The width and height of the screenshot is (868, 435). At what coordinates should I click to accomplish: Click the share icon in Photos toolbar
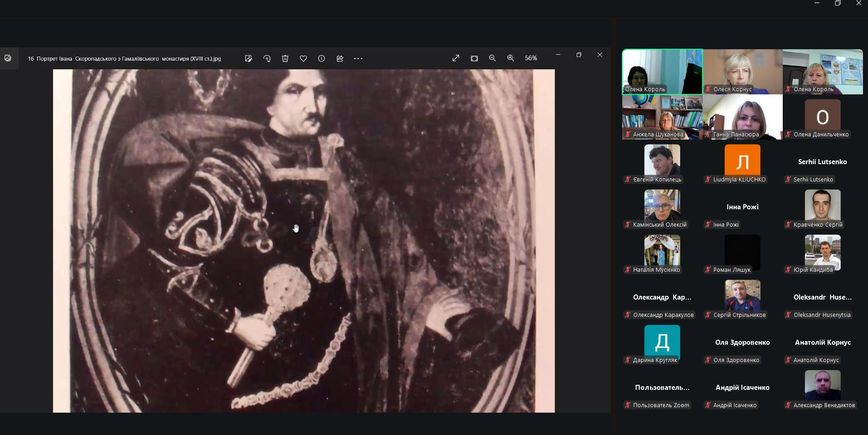pos(340,58)
